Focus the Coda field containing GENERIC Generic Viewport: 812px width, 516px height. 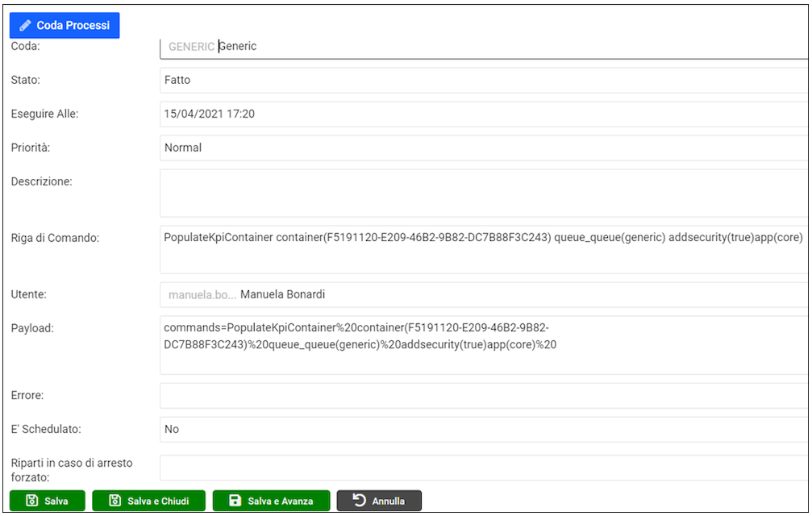[x=484, y=47]
